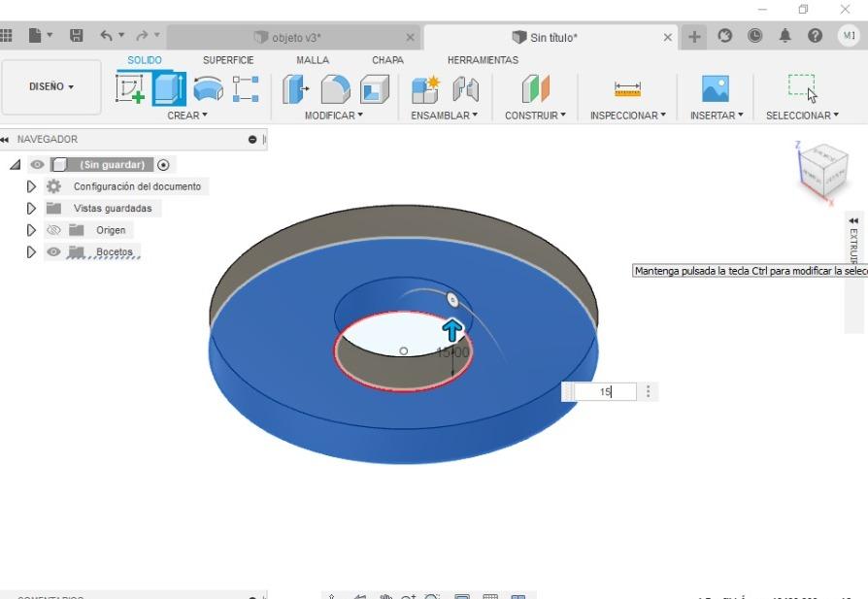Close the objeto v3 document tab
Screen dimensions: 868x599
pos(410,38)
